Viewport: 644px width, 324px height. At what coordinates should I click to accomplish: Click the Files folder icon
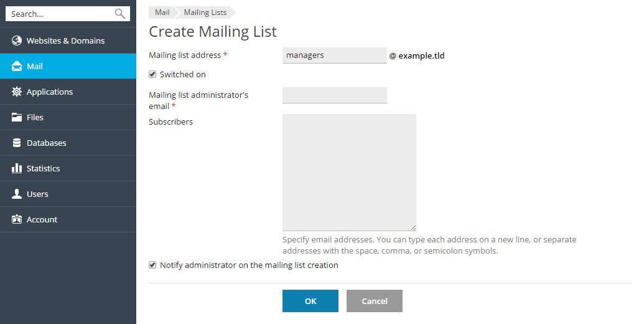point(17,117)
